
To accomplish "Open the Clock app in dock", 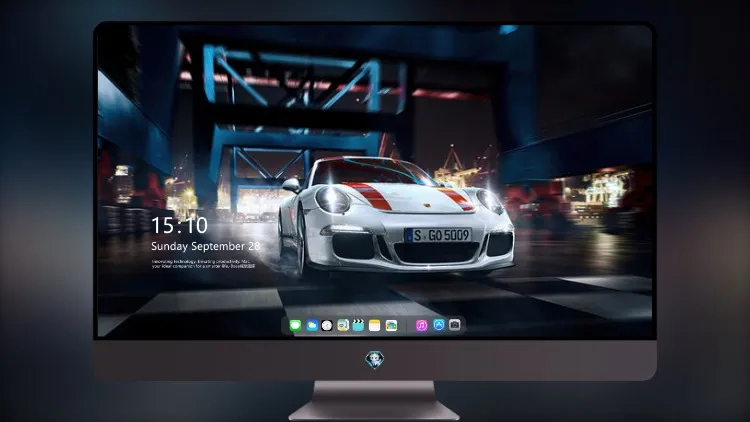I will point(327,325).
